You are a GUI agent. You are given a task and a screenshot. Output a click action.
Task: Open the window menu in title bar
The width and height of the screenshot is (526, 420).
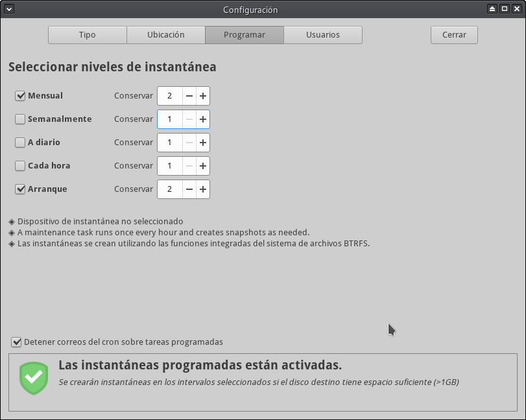click(9, 9)
